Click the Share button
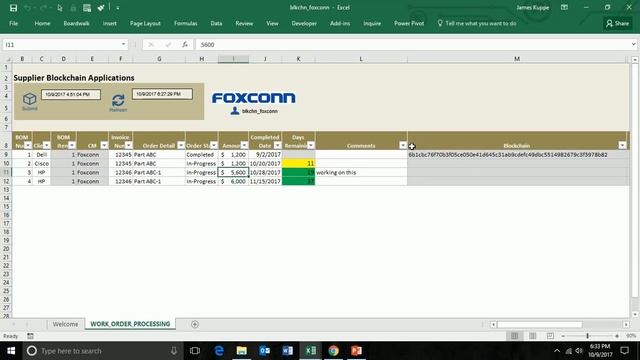Viewport: 640px width, 360px height. (617, 23)
